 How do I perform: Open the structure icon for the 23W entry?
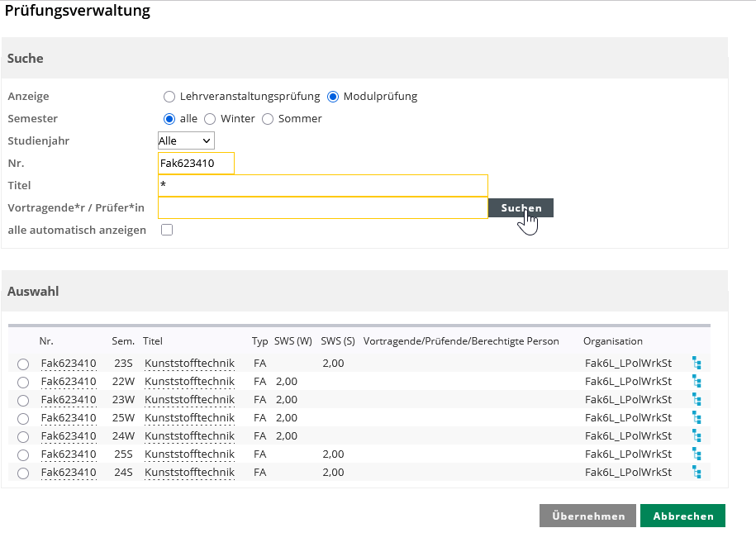(697, 399)
